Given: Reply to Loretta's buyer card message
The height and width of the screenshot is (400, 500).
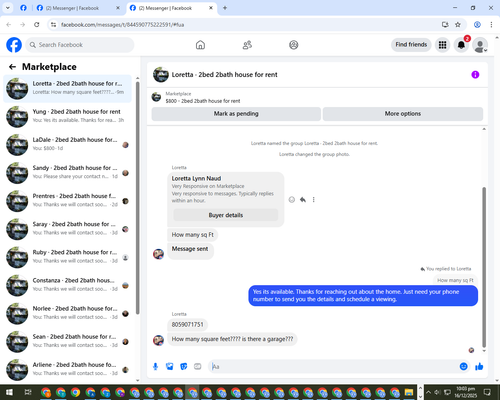Looking at the screenshot, I should tap(303, 200).
